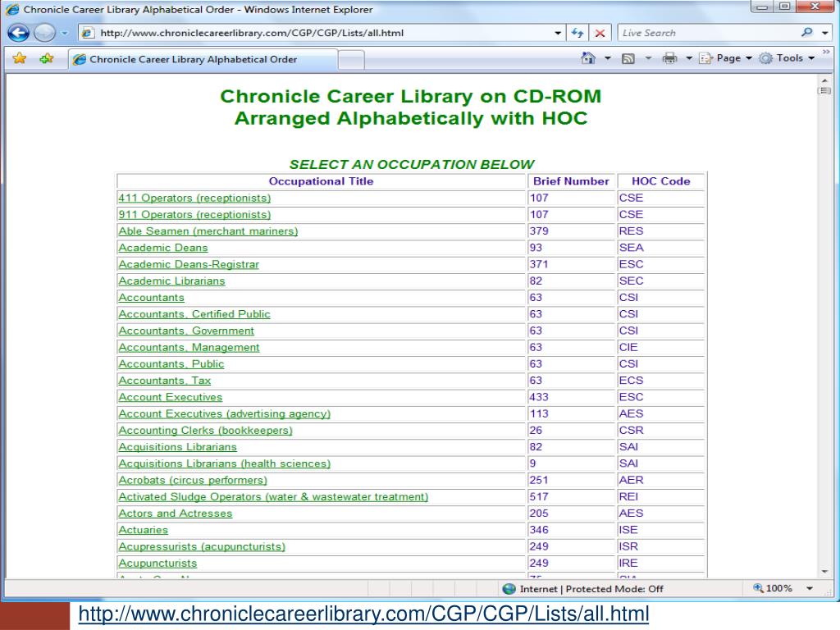The height and width of the screenshot is (630, 840).
Task: Open the Academic Deans link
Action: tap(163, 248)
